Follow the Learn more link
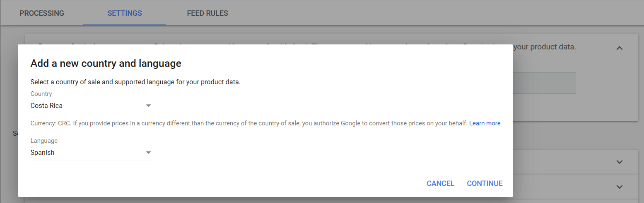This screenshot has width=644, height=203. point(485,123)
